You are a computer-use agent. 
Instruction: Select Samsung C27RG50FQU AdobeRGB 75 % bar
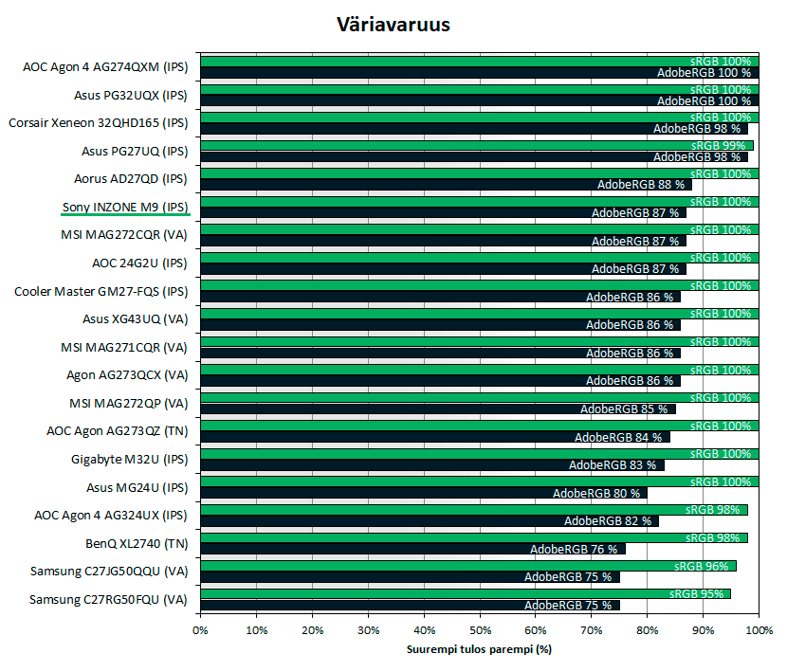410,606
